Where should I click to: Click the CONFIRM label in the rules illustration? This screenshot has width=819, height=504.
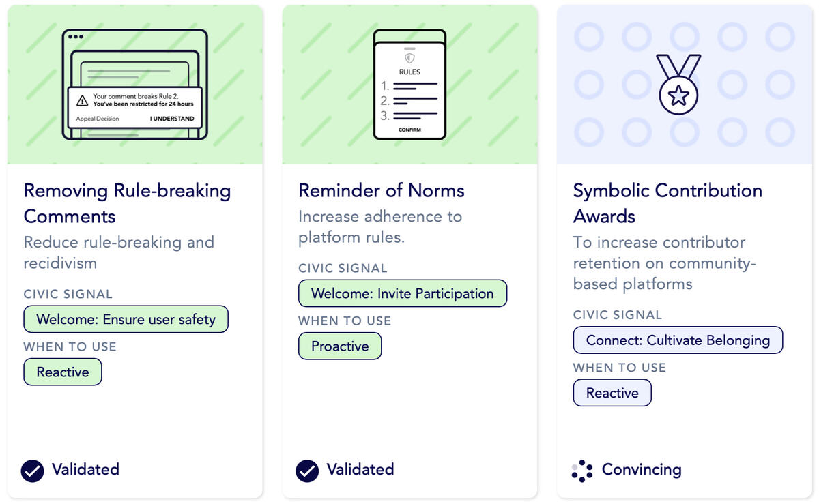point(409,130)
